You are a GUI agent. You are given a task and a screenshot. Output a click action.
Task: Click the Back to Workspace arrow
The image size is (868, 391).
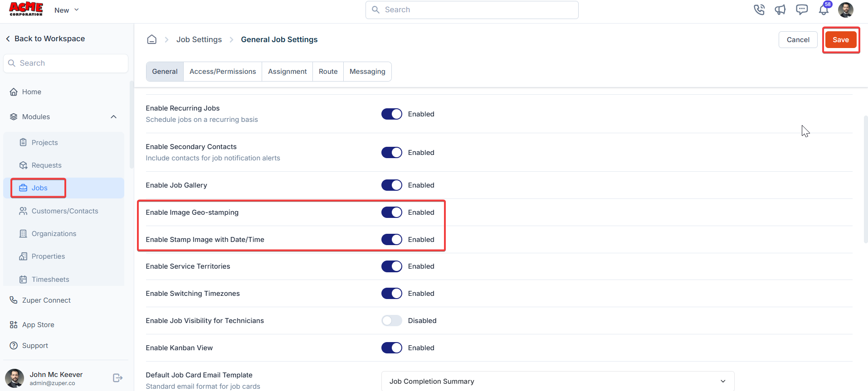pyautogui.click(x=8, y=39)
